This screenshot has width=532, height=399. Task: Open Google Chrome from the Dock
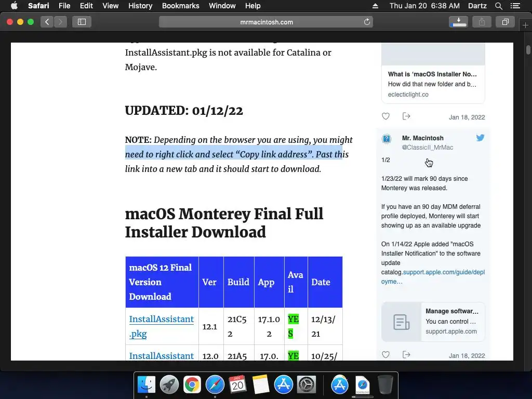192,384
